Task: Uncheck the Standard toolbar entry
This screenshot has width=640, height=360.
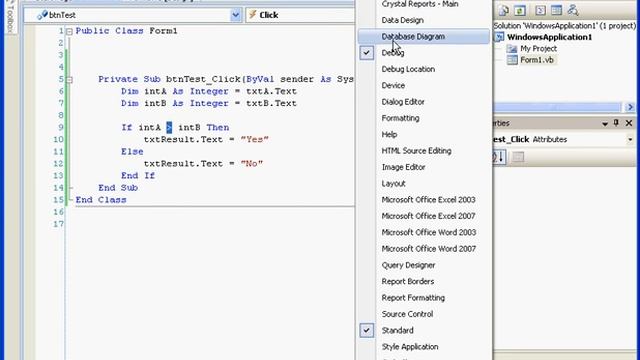Action: tap(367, 330)
